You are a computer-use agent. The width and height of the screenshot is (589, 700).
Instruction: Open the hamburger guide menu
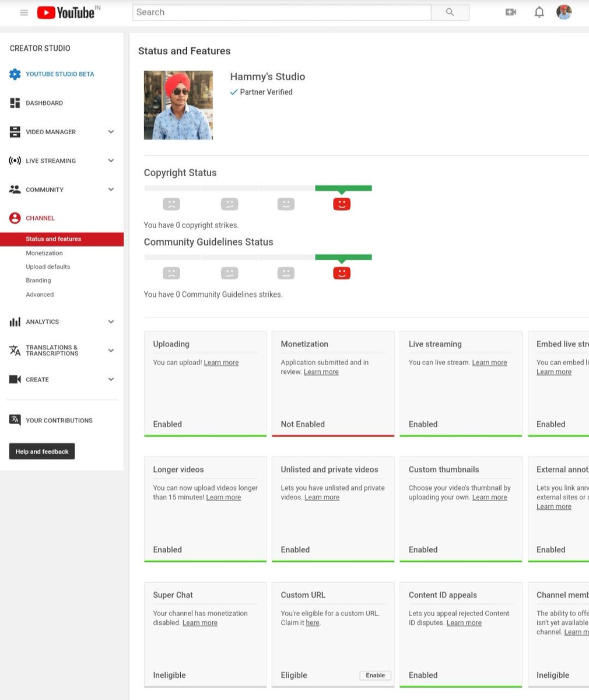(x=24, y=12)
